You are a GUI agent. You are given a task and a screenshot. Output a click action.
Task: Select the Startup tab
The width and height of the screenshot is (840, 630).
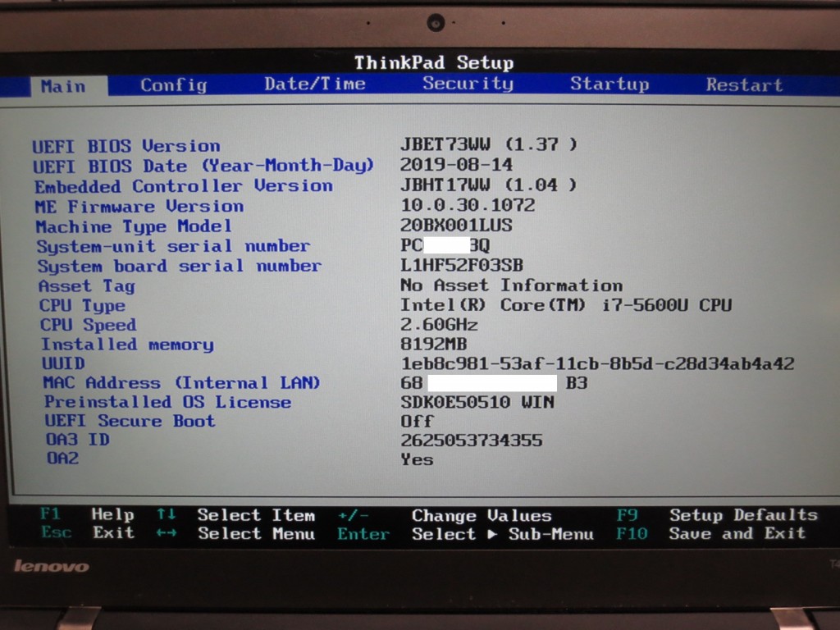pyautogui.click(x=609, y=84)
